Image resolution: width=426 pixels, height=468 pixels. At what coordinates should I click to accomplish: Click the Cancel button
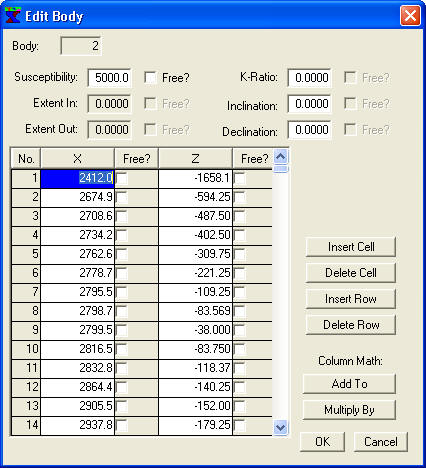coord(381,442)
